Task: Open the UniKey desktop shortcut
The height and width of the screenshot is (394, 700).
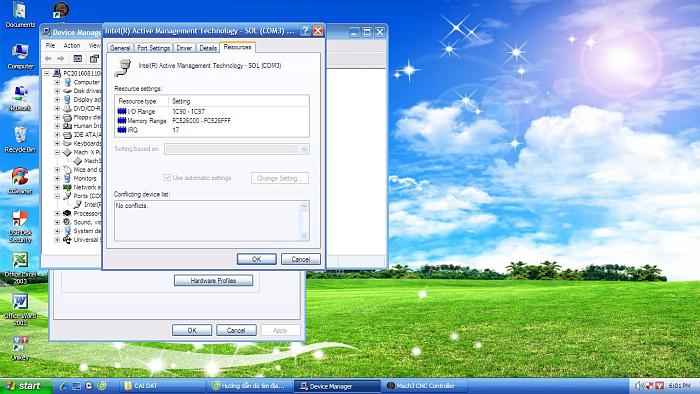Action: click(x=20, y=348)
